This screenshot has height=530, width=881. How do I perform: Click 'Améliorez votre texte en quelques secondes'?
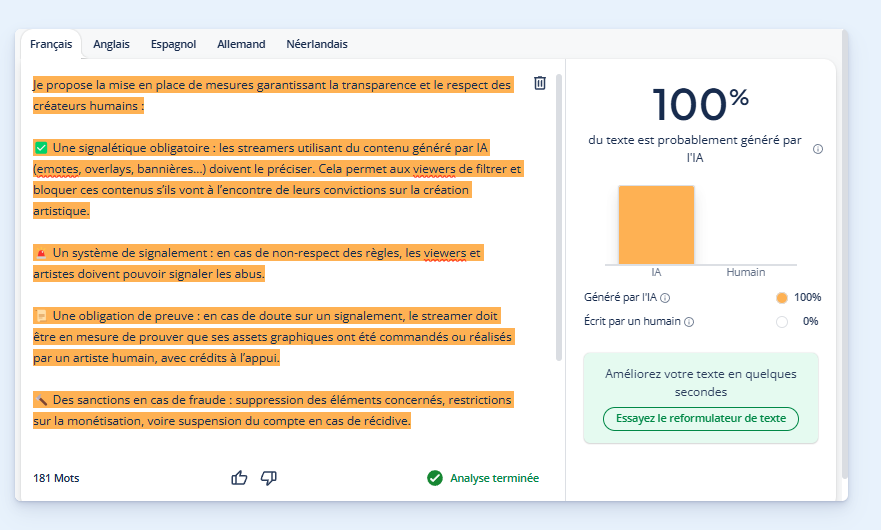coord(701,383)
